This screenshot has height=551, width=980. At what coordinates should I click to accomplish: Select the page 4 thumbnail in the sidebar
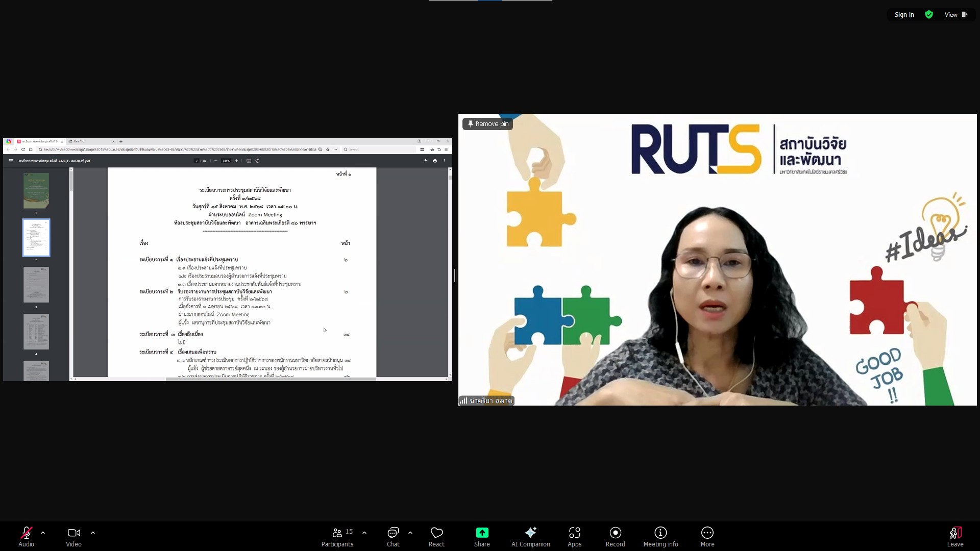click(x=36, y=332)
